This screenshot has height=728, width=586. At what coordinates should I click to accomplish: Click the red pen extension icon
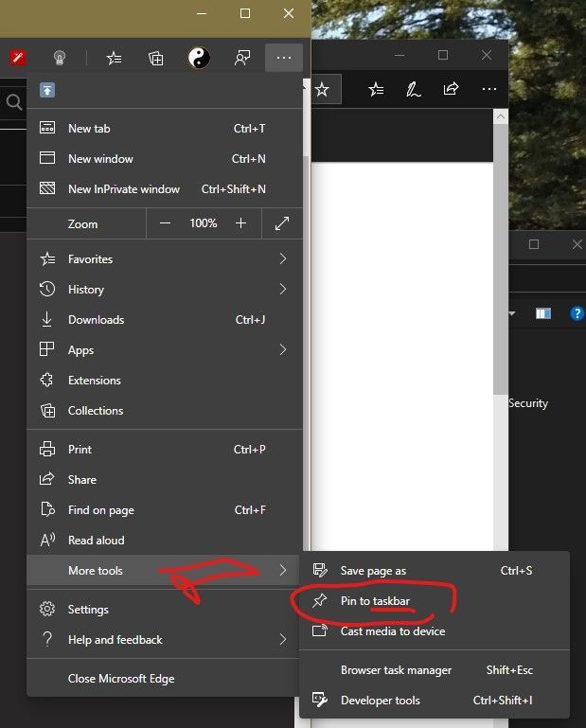coord(18,58)
